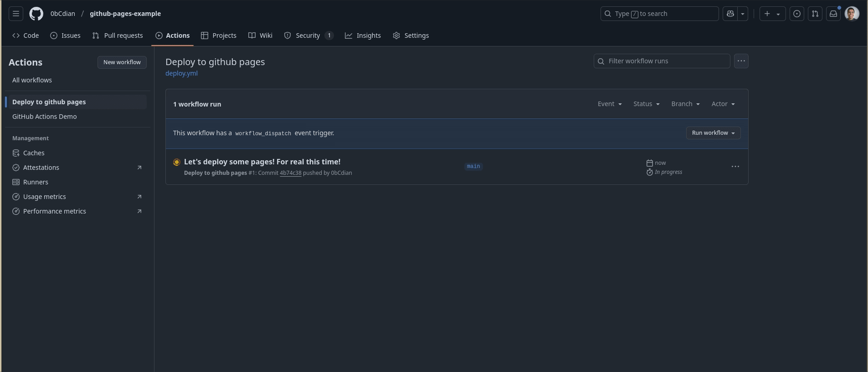
Task: Expand Copilot dropdown arrow
Action: [x=743, y=14]
